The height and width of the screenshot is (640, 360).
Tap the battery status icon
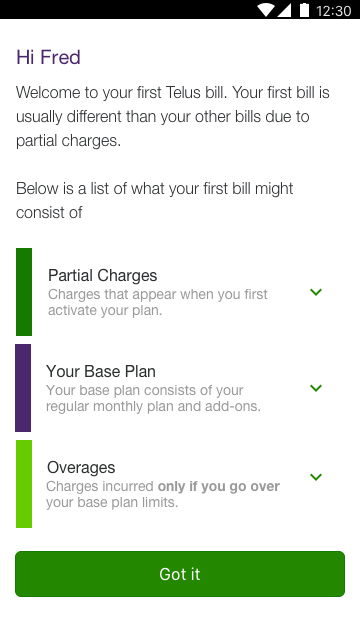click(304, 10)
